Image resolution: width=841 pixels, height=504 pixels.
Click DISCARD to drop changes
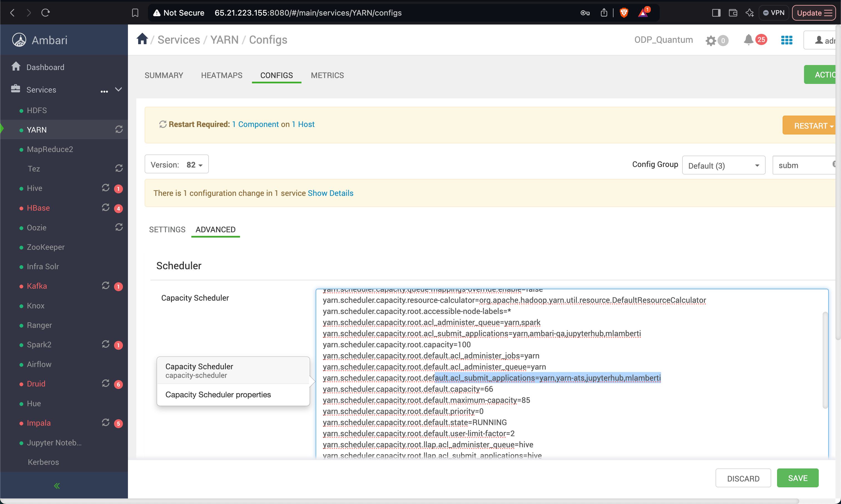743,478
